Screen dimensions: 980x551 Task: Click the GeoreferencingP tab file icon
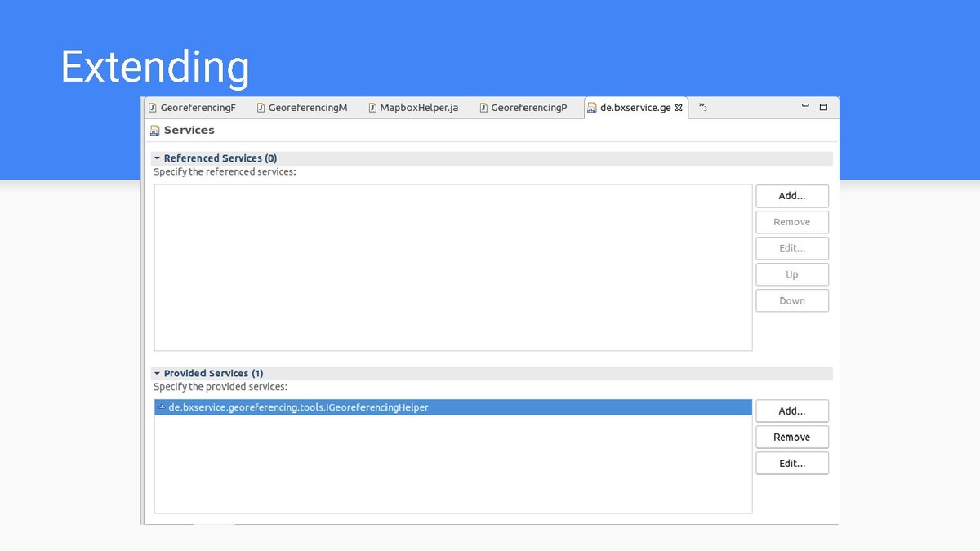click(483, 108)
